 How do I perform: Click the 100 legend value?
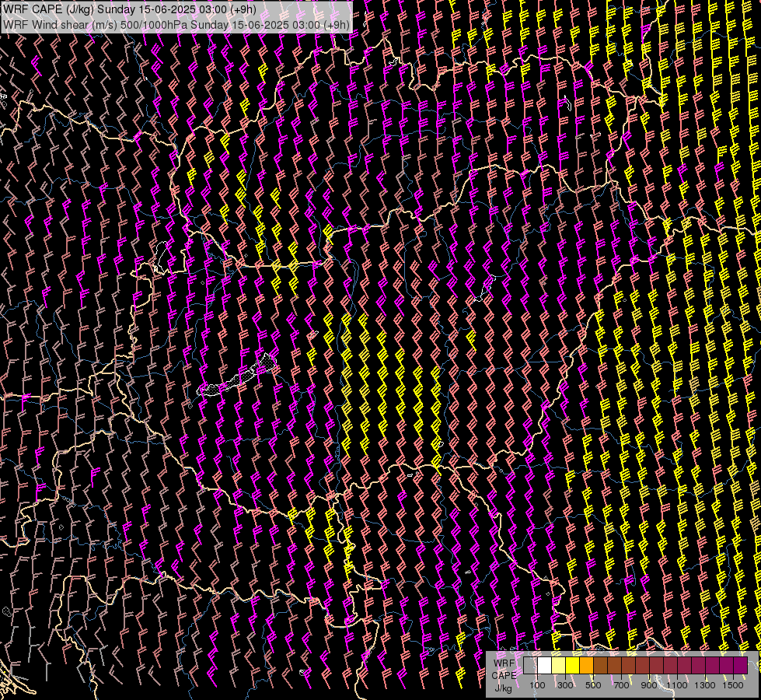pos(537,685)
